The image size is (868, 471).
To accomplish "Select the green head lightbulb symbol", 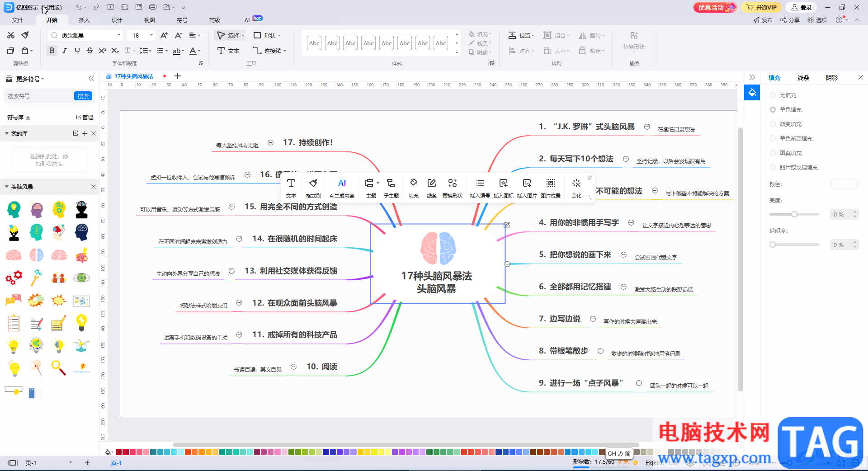I will click(x=14, y=210).
